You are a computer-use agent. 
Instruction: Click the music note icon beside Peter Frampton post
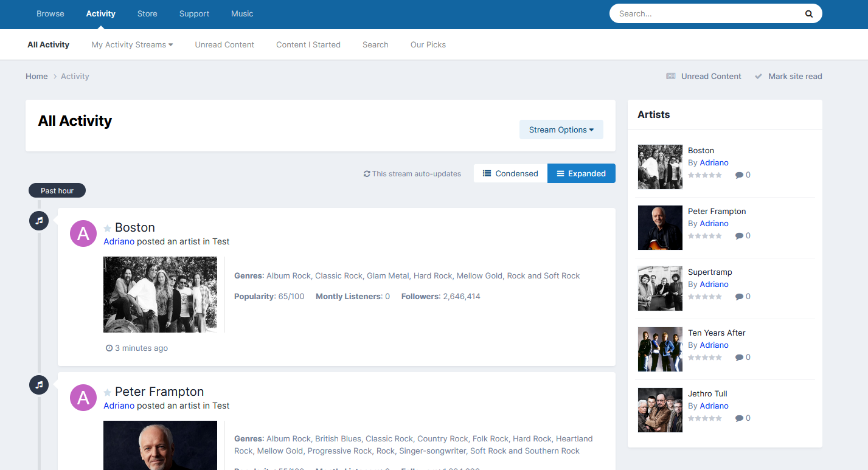pos(39,385)
